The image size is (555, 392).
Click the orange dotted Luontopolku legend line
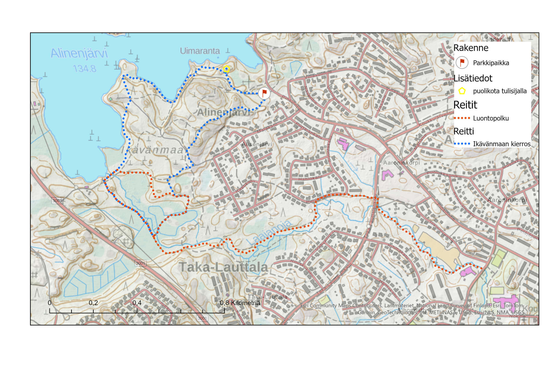click(x=462, y=118)
